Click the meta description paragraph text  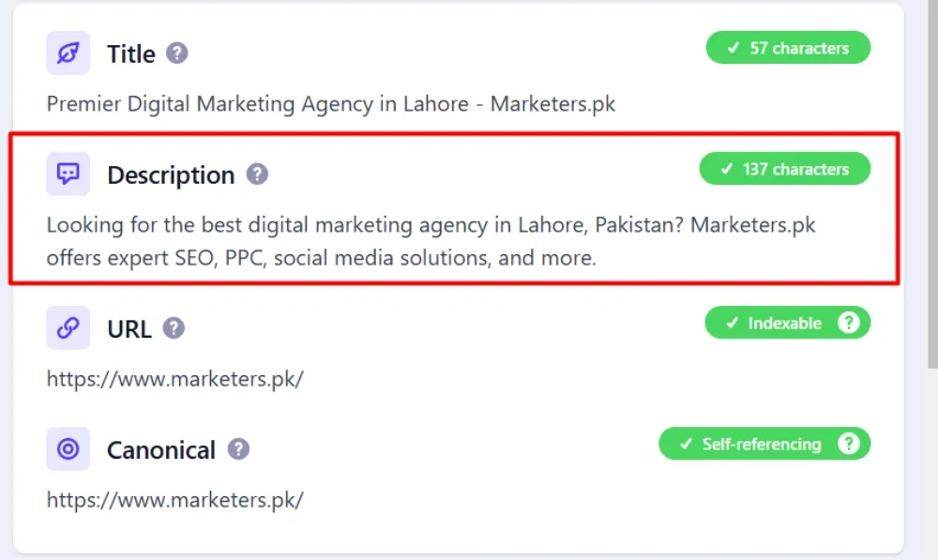pyautogui.click(x=431, y=241)
